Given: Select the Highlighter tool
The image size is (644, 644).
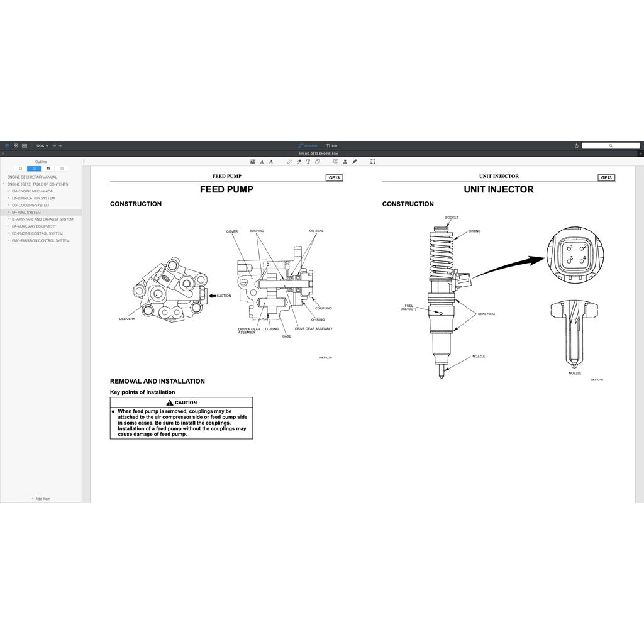Looking at the screenshot, I should pyautogui.click(x=299, y=162).
